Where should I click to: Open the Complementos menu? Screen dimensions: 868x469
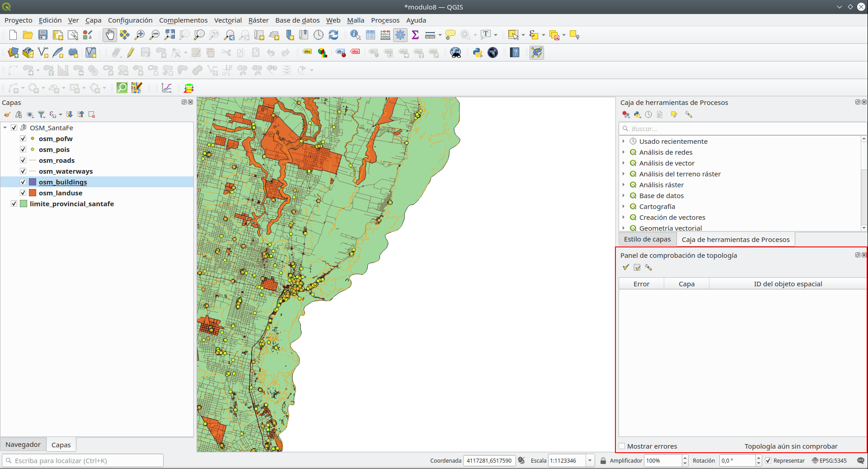point(183,20)
